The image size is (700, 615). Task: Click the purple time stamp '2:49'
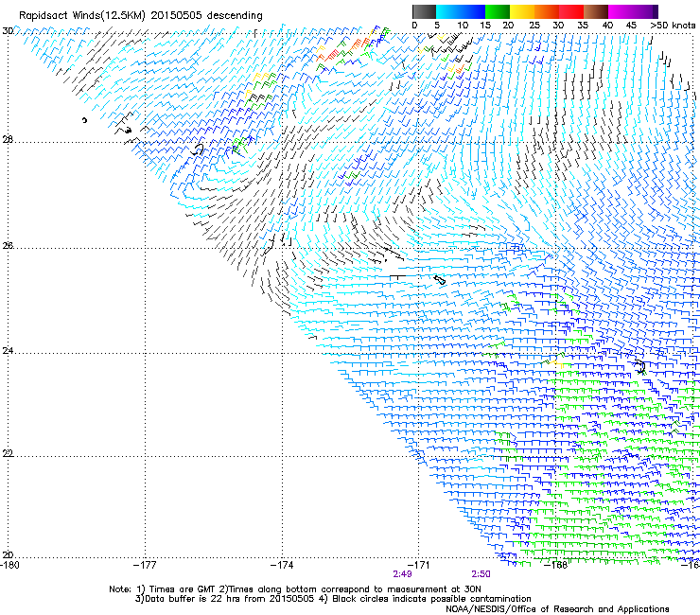tap(402, 574)
